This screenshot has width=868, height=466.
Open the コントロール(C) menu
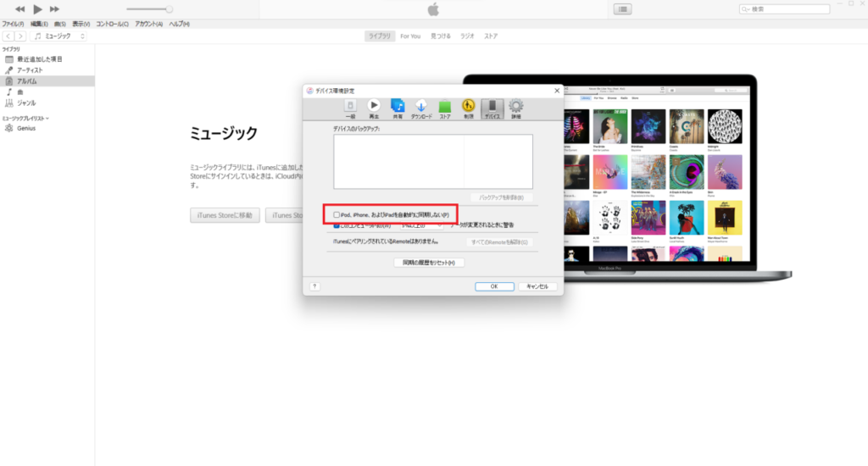pyautogui.click(x=113, y=24)
